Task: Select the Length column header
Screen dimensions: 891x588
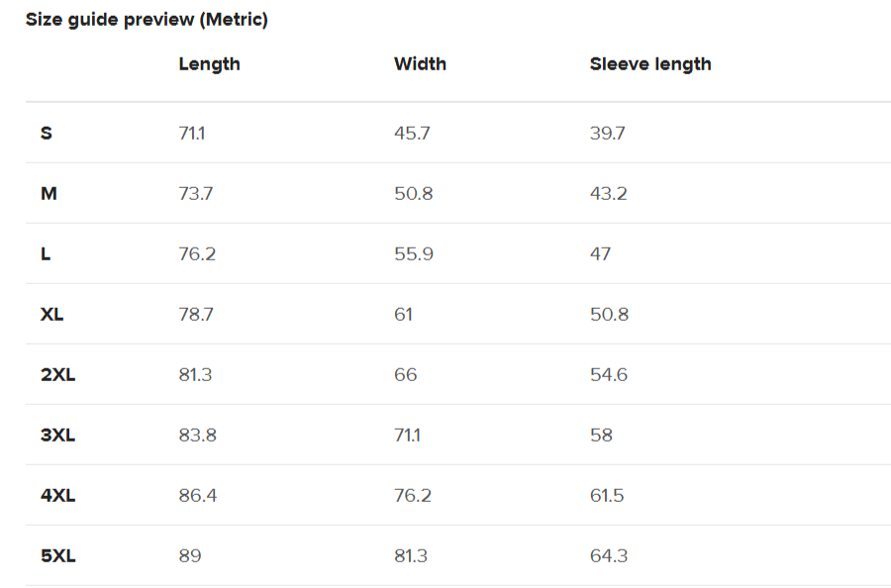Action: (209, 64)
